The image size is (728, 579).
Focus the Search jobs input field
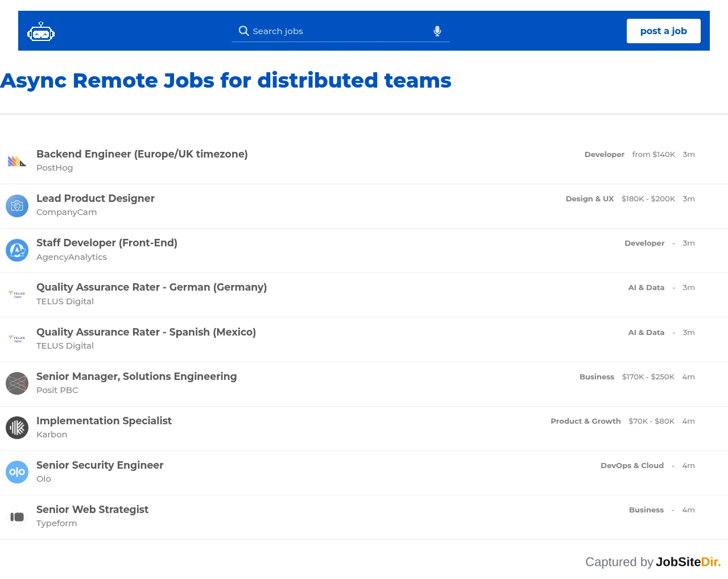(340, 31)
